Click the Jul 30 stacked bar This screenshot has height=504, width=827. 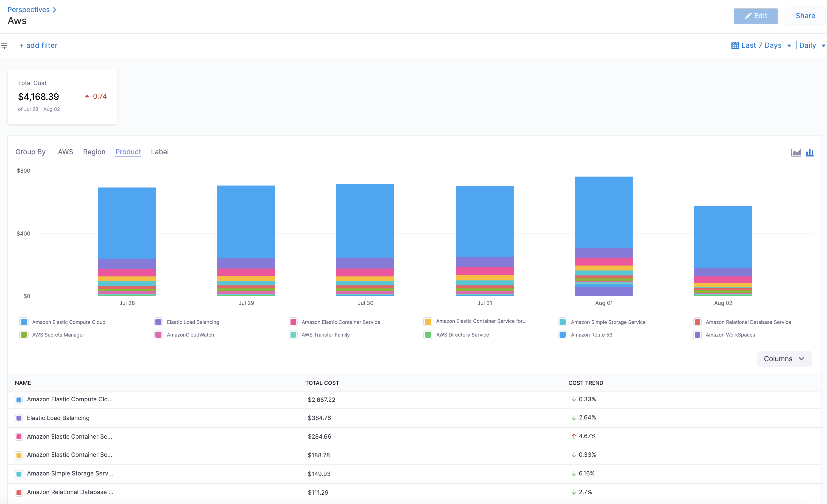365,240
